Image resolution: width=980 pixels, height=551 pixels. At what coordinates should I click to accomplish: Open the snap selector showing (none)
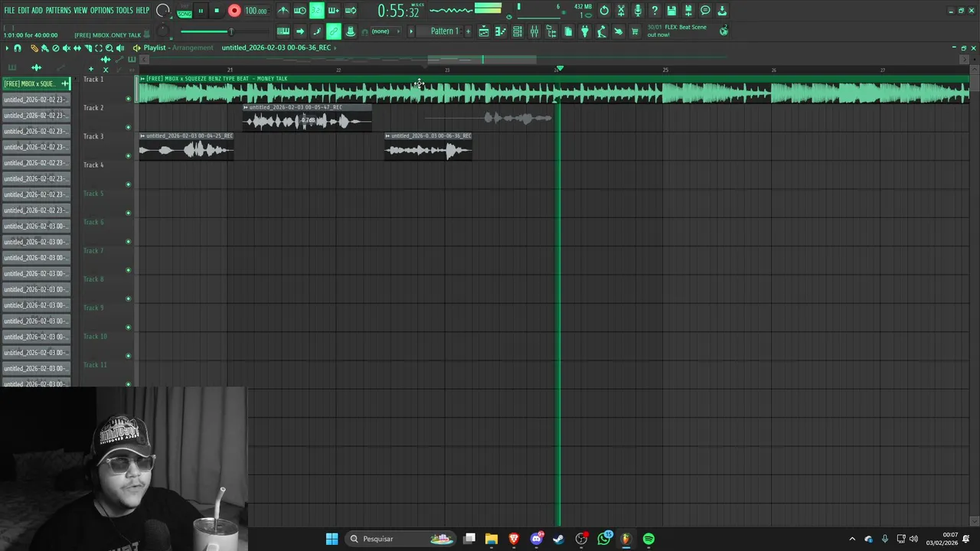coord(386,31)
